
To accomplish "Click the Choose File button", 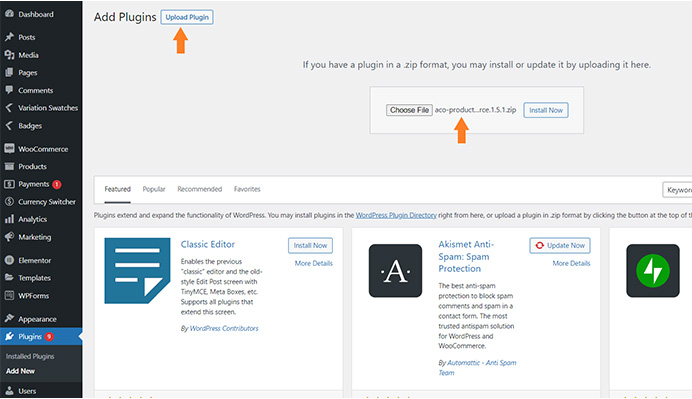I will [x=409, y=110].
